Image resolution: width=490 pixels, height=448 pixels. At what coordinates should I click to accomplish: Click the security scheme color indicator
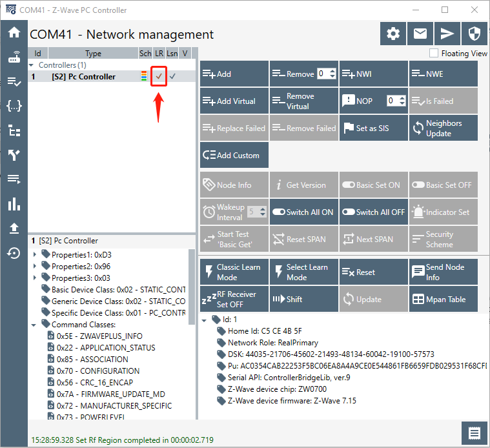pos(144,77)
